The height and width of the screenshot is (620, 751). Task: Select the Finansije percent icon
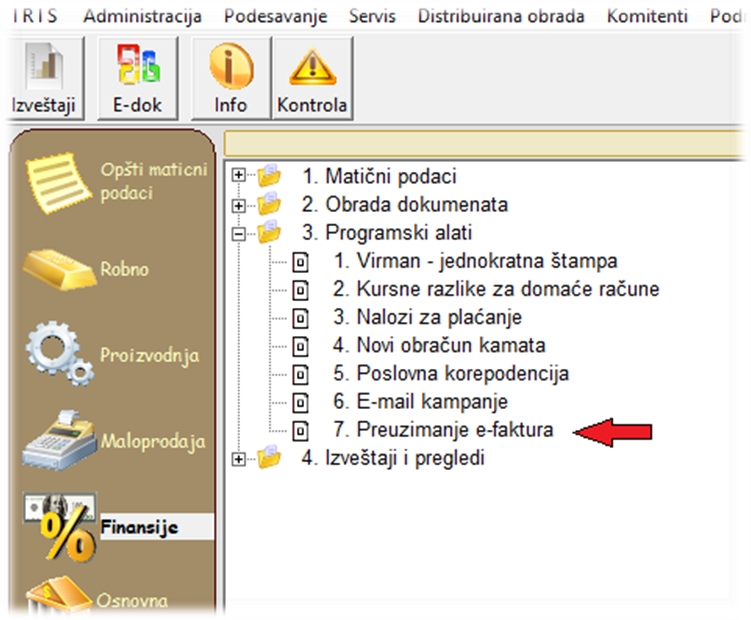[60, 526]
